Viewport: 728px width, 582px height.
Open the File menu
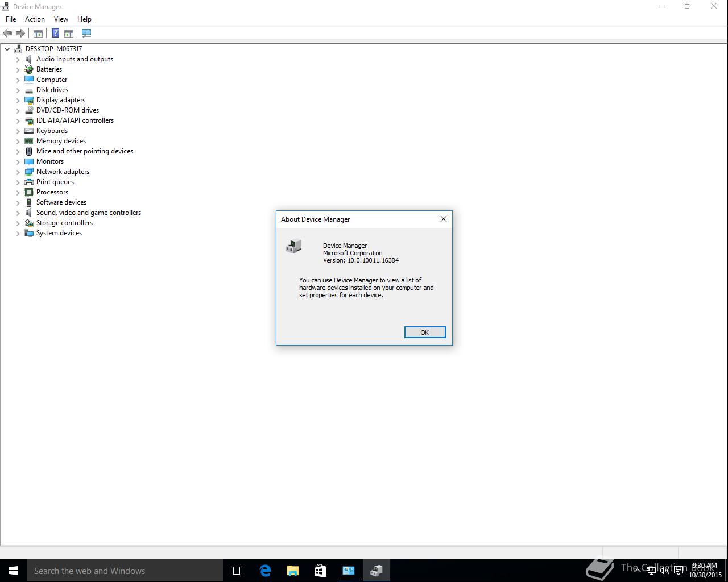[x=11, y=19]
